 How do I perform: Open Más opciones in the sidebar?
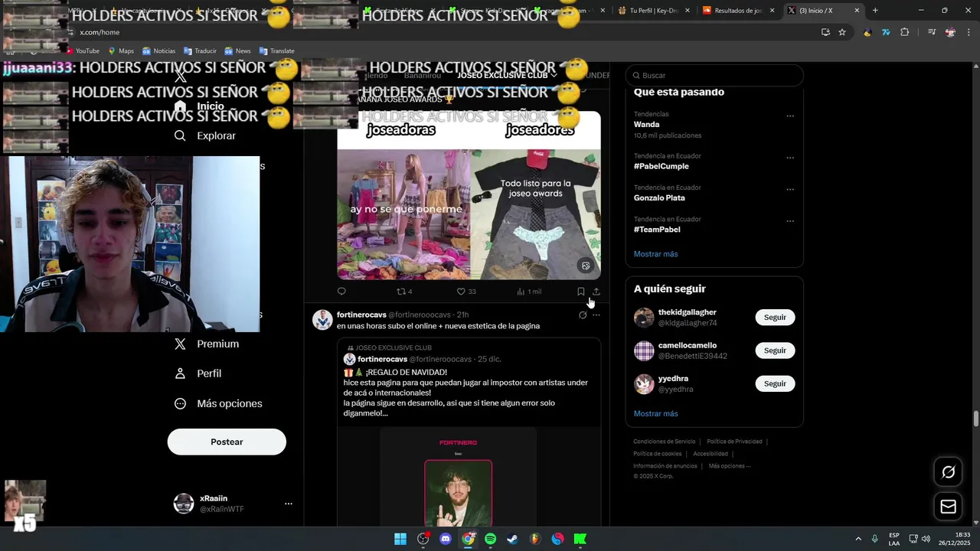point(218,403)
